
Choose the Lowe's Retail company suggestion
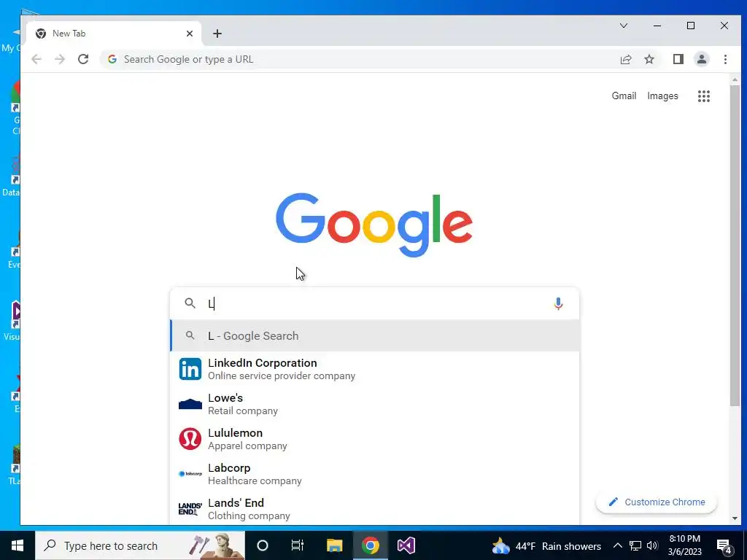tap(375, 404)
